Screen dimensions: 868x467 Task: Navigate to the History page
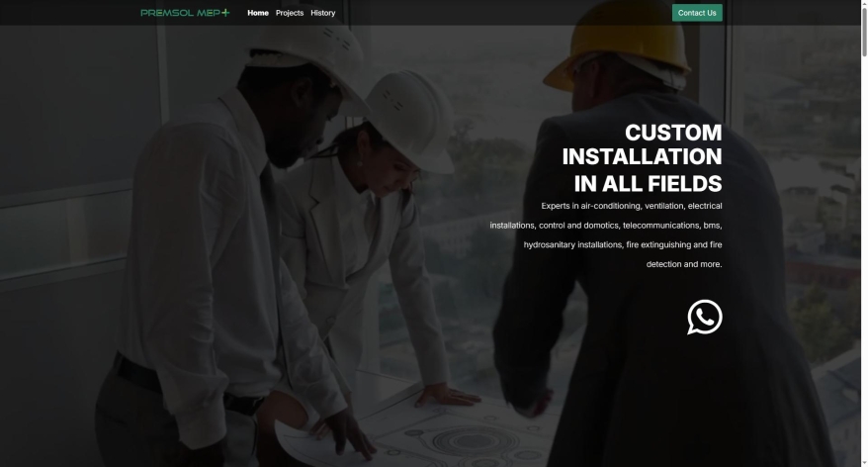322,13
